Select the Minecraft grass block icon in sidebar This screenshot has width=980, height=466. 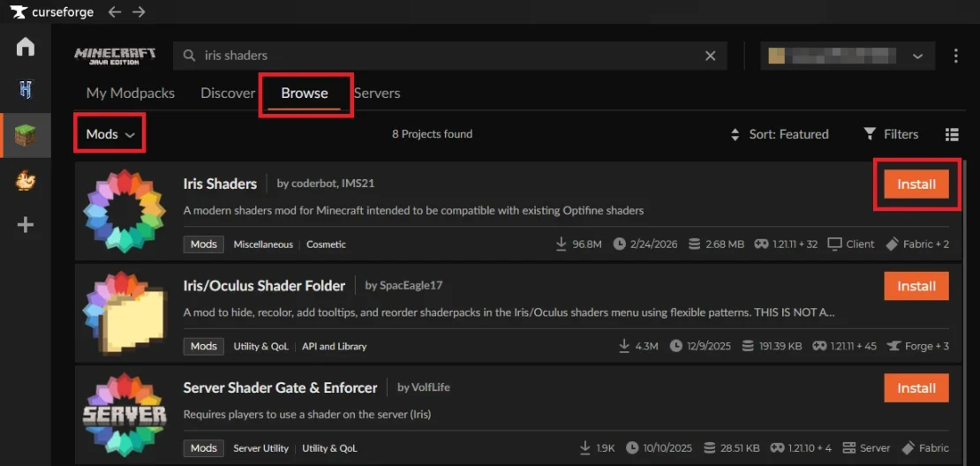point(26,136)
